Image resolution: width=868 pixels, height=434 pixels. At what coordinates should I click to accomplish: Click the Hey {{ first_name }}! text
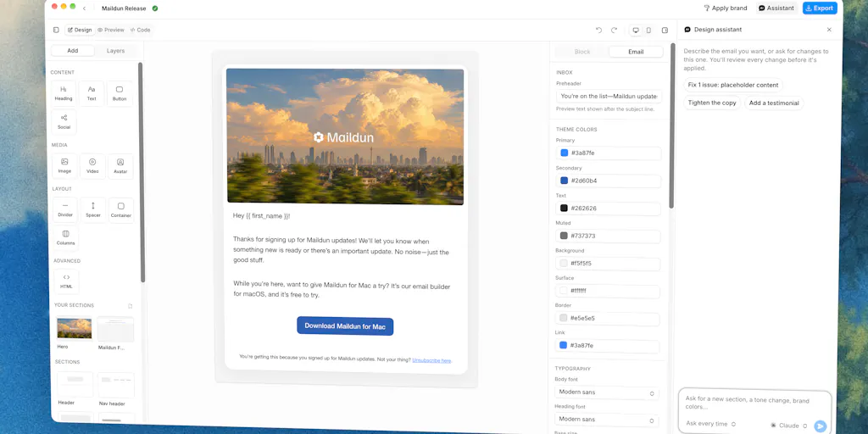click(x=261, y=216)
